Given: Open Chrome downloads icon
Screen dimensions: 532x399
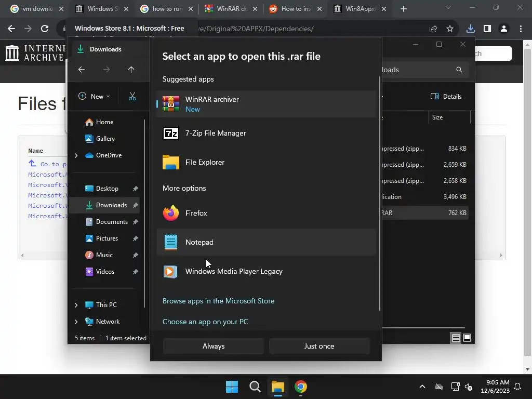Looking at the screenshot, I should pos(471,29).
